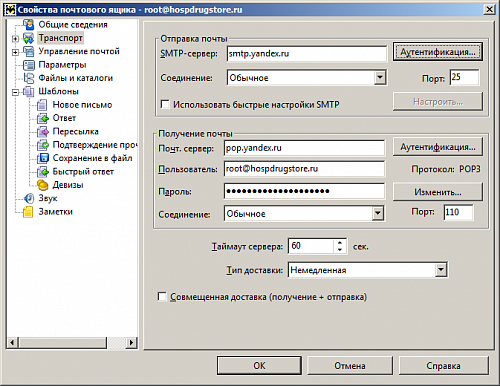Enable Использовать быстрые настройки SMTP checkbox

(x=165, y=104)
